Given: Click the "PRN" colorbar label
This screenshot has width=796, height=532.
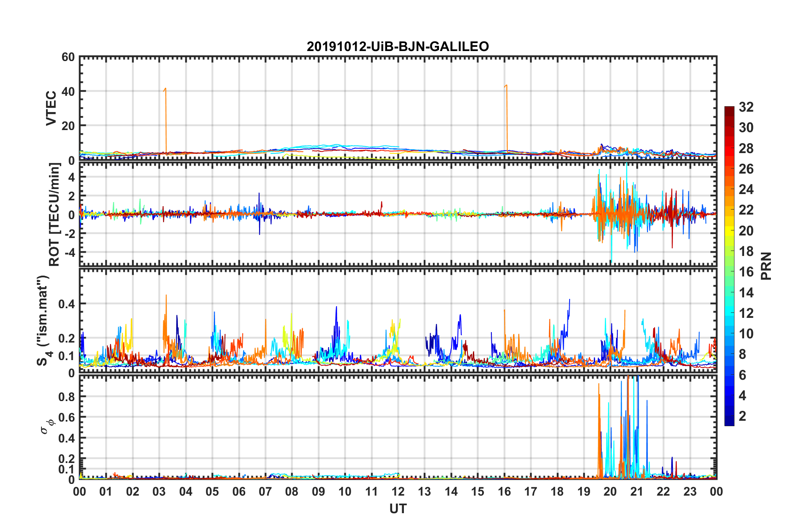Looking at the screenshot, I should coord(766,266).
